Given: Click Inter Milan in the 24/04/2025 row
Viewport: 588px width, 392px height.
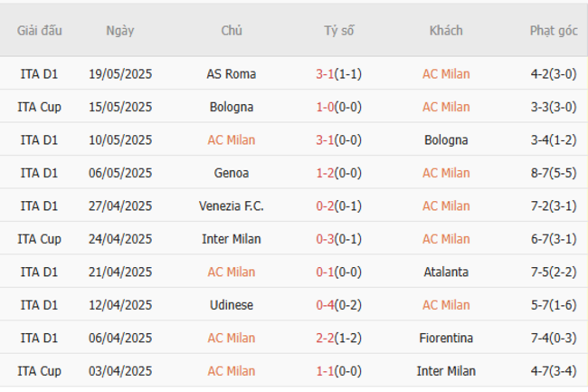Looking at the screenshot, I should [232, 239].
